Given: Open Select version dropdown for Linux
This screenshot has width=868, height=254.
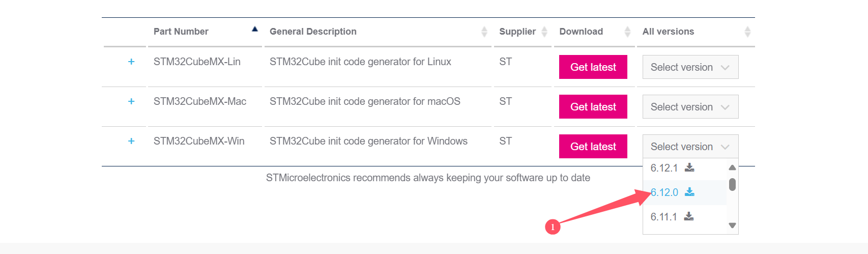Looking at the screenshot, I should tap(690, 67).
